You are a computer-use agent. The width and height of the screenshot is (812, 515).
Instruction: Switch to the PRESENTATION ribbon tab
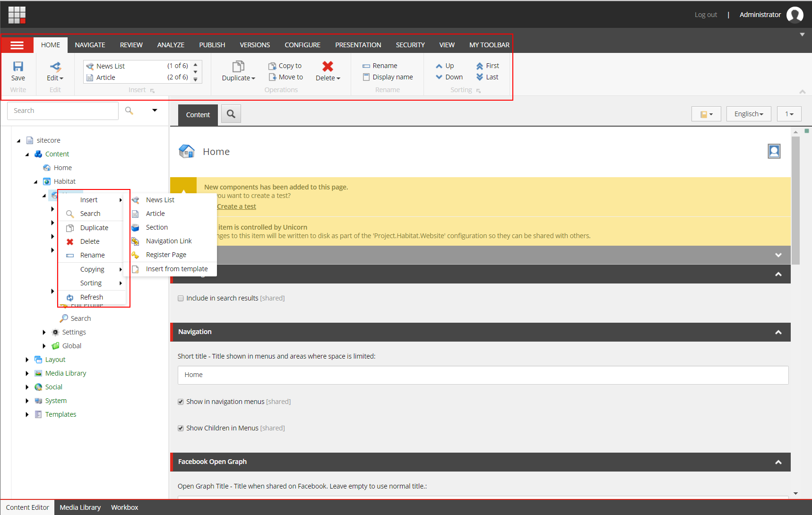click(x=358, y=45)
